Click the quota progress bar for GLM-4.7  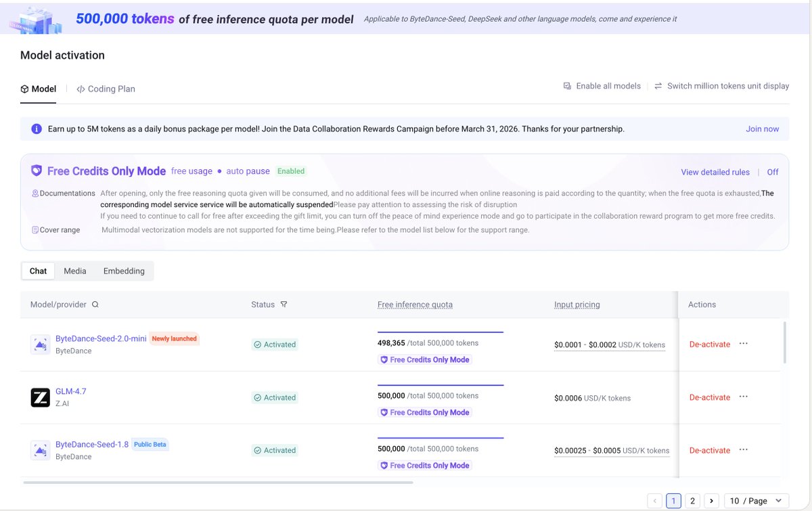[x=441, y=385]
